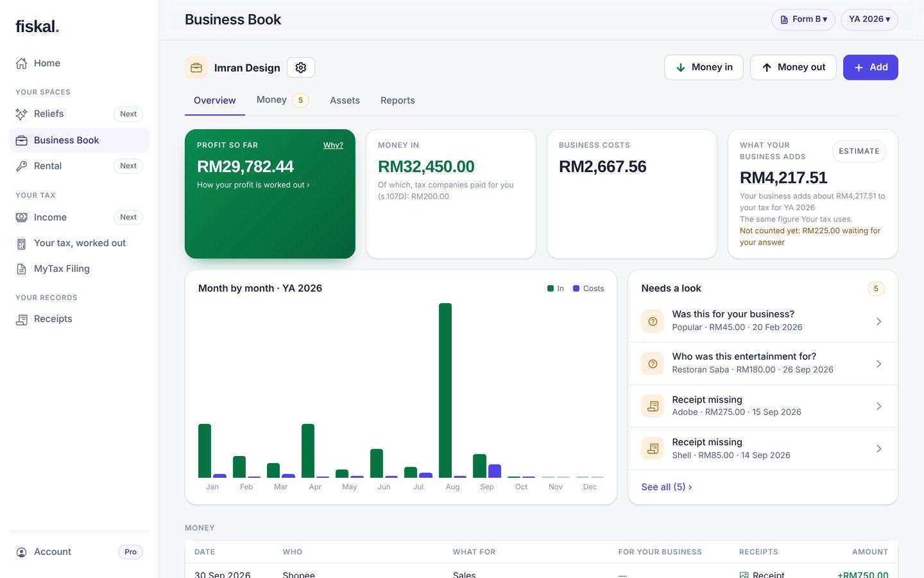Click the ESTIMATE badge
Viewport: 924px width, 578px height.
859,151
